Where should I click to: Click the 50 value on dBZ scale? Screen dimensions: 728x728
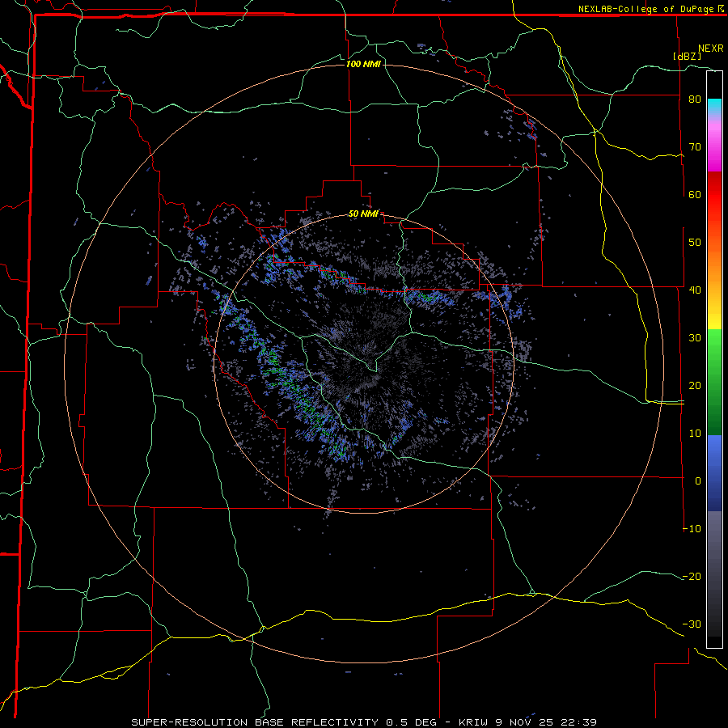(695, 243)
